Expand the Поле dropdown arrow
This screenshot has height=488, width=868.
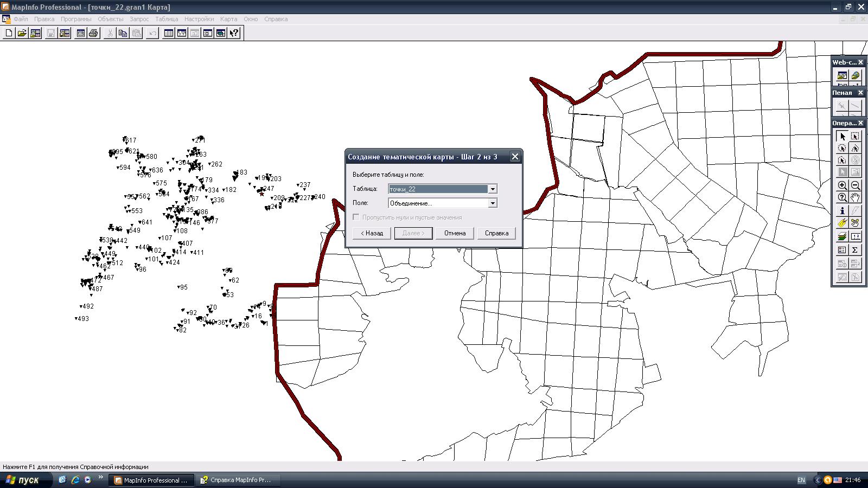point(493,203)
